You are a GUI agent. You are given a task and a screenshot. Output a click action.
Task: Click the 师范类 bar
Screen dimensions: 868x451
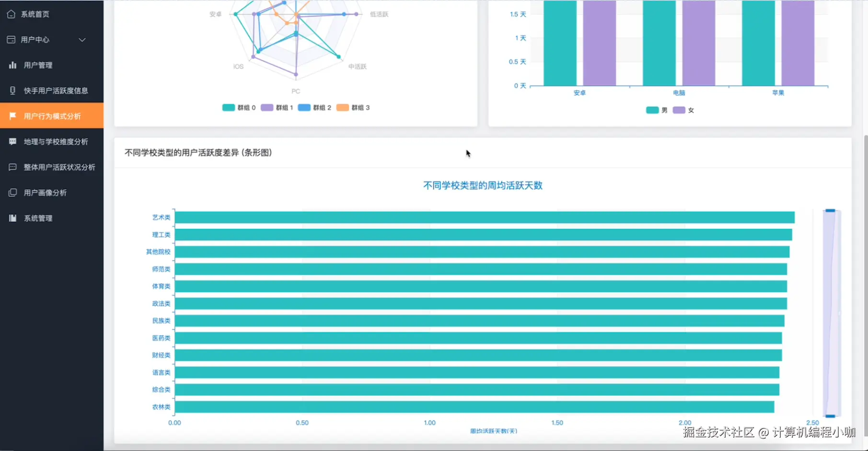click(481, 269)
